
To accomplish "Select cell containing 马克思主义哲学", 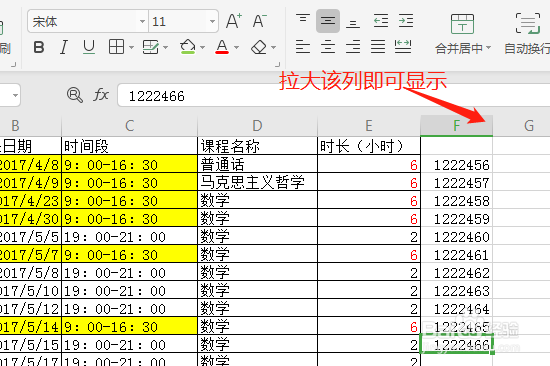I will click(257, 182).
